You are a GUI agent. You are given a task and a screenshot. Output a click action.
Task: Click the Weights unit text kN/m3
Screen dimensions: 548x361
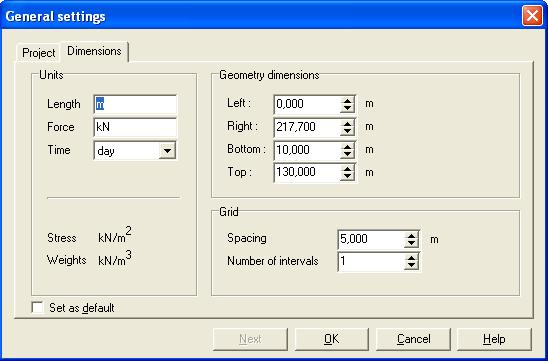(x=115, y=259)
